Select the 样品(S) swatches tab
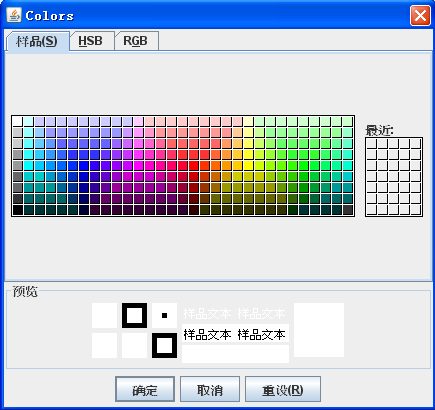This screenshot has width=435, height=410. 37,41
